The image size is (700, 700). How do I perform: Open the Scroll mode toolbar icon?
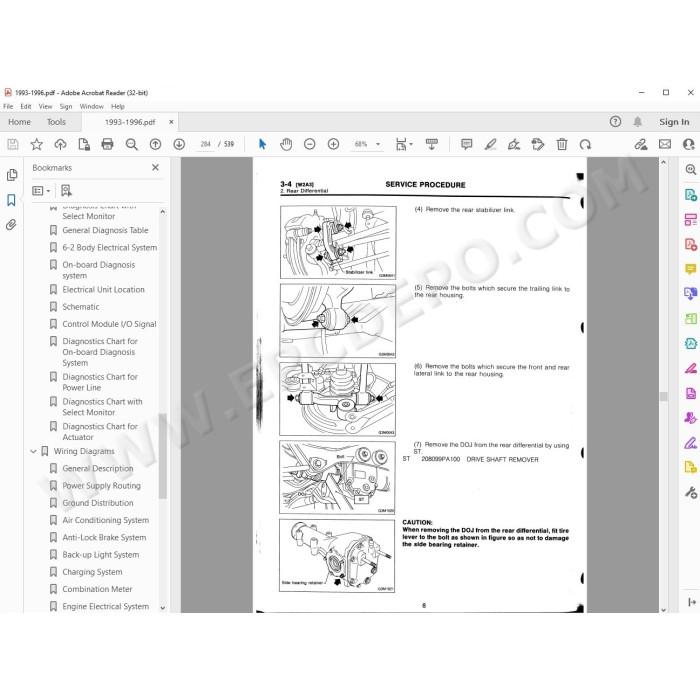point(431,144)
